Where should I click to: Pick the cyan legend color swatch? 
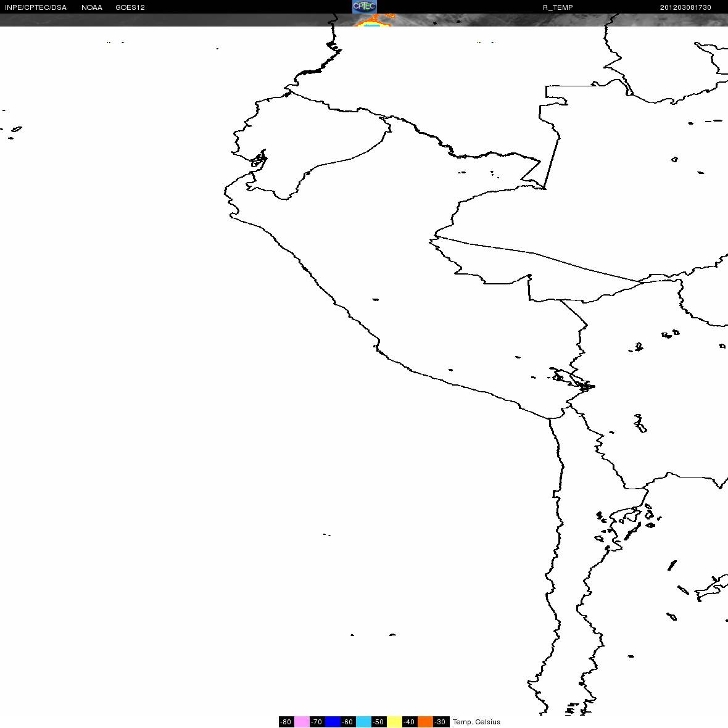363,722
